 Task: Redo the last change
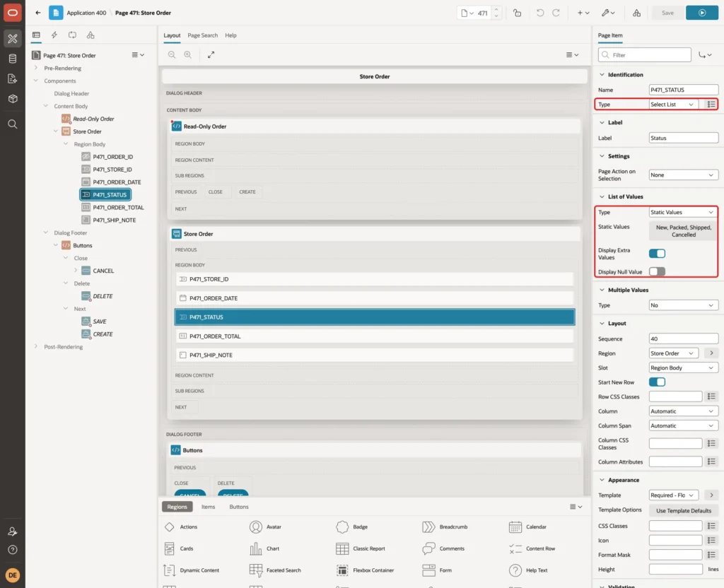tap(556, 13)
